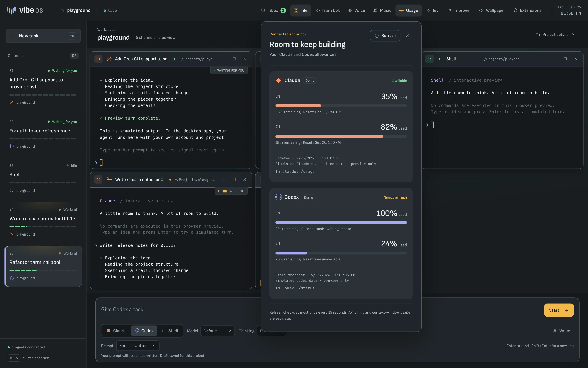Viewport: 588px width, 368px height.
Task: Toggle the Usage panel in top bar
Action: pyautogui.click(x=409, y=10)
